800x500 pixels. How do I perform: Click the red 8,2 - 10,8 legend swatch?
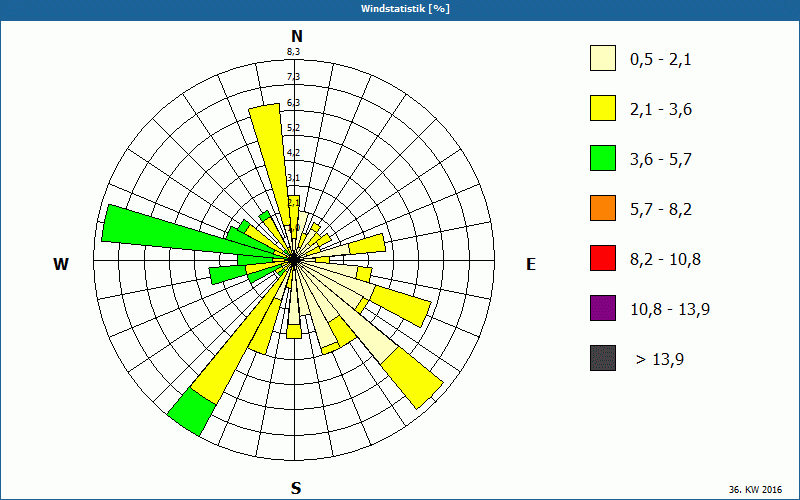click(603, 258)
